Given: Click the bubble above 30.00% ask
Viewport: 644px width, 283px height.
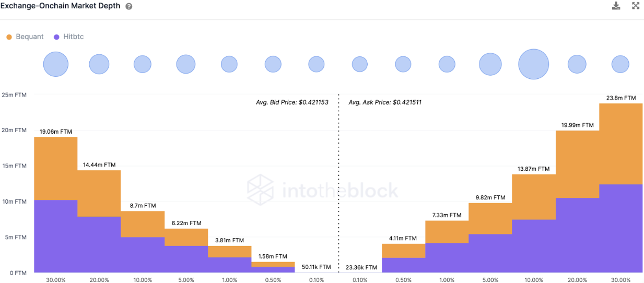Looking at the screenshot, I should tap(620, 64).
